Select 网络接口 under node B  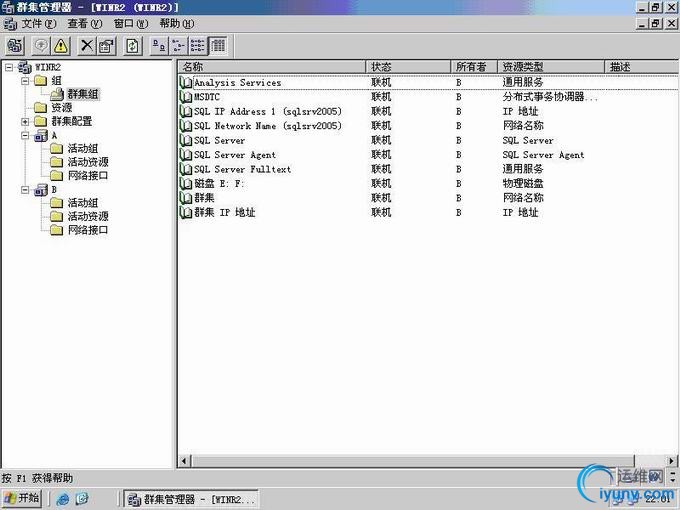click(x=88, y=230)
